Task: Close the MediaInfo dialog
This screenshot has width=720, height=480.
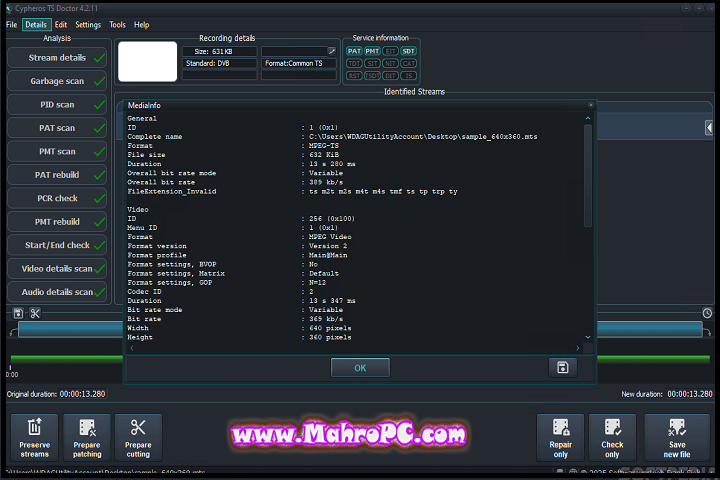Action: click(x=591, y=105)
